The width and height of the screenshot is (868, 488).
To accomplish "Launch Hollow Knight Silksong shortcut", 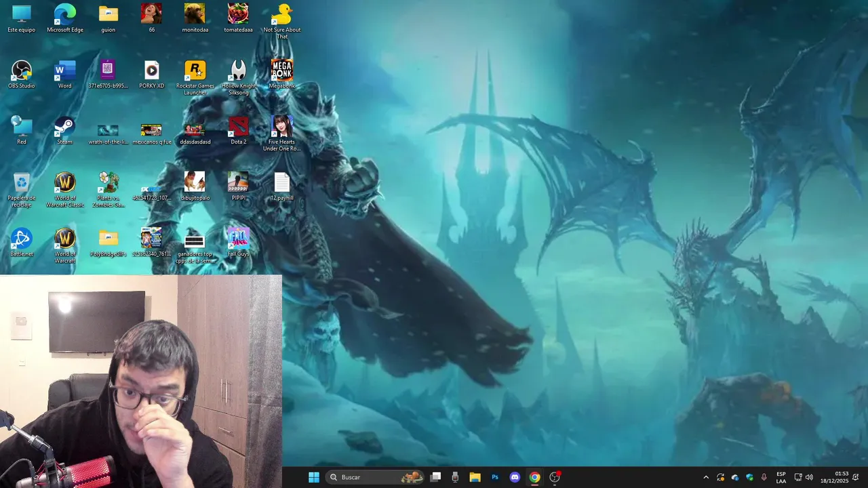I will [x=239, y=77].
